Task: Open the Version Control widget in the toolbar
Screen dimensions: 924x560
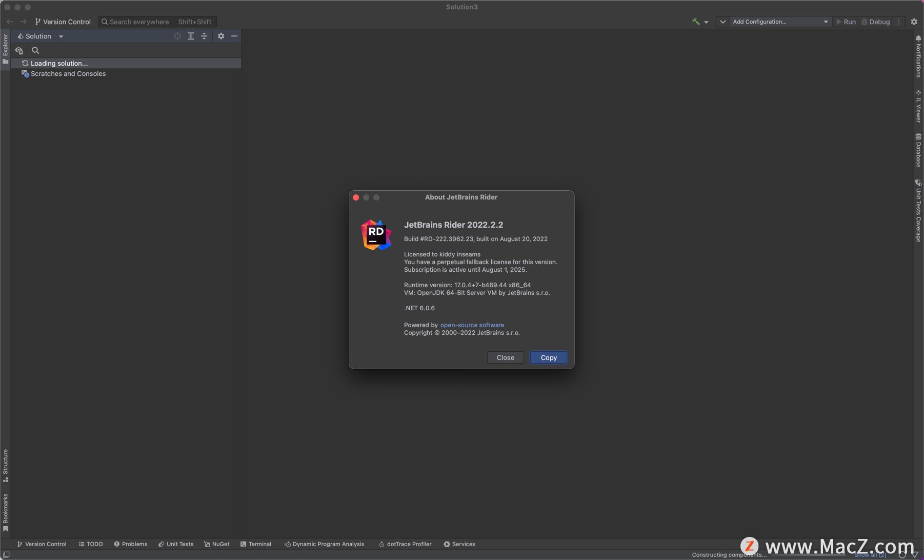Action: (63, 22)
